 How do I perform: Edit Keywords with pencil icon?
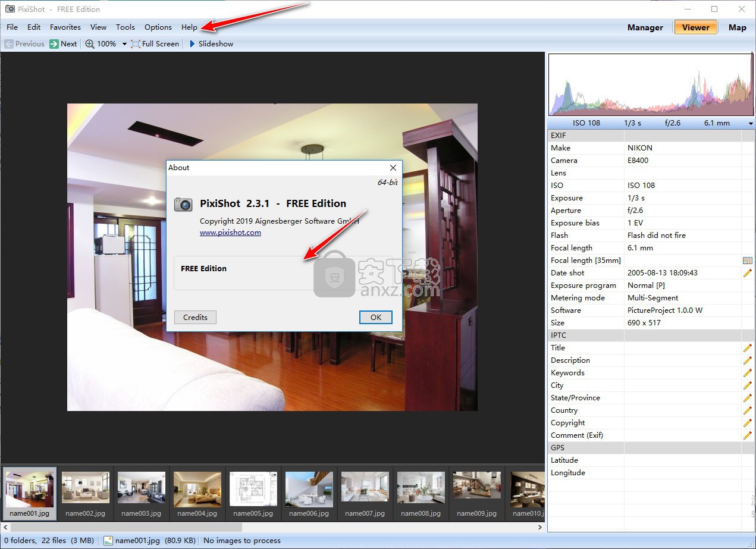coord(748,373)
